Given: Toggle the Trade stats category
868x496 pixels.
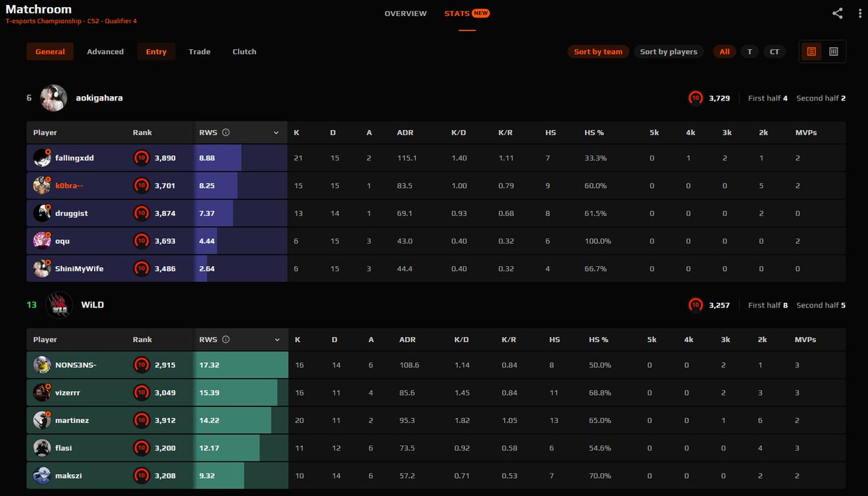Looking at the screenshot, I should pyautogui.click(x=200, y=51).
